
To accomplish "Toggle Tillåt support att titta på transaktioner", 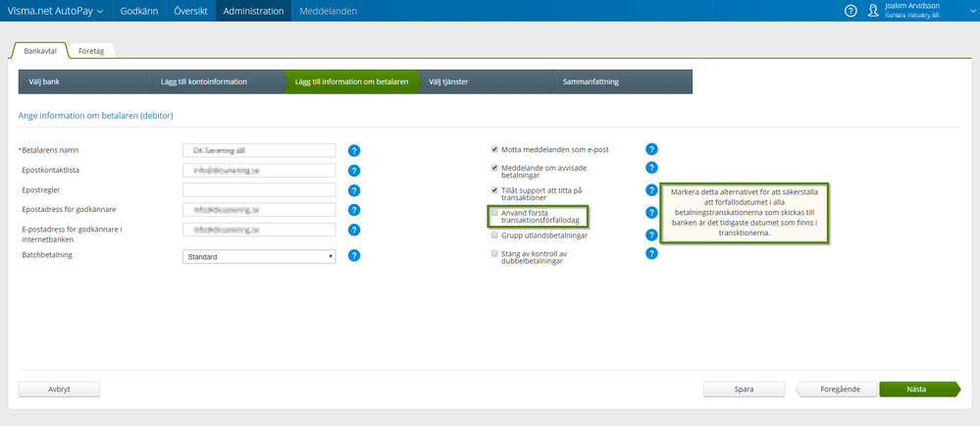I will [x=494, y=189].
